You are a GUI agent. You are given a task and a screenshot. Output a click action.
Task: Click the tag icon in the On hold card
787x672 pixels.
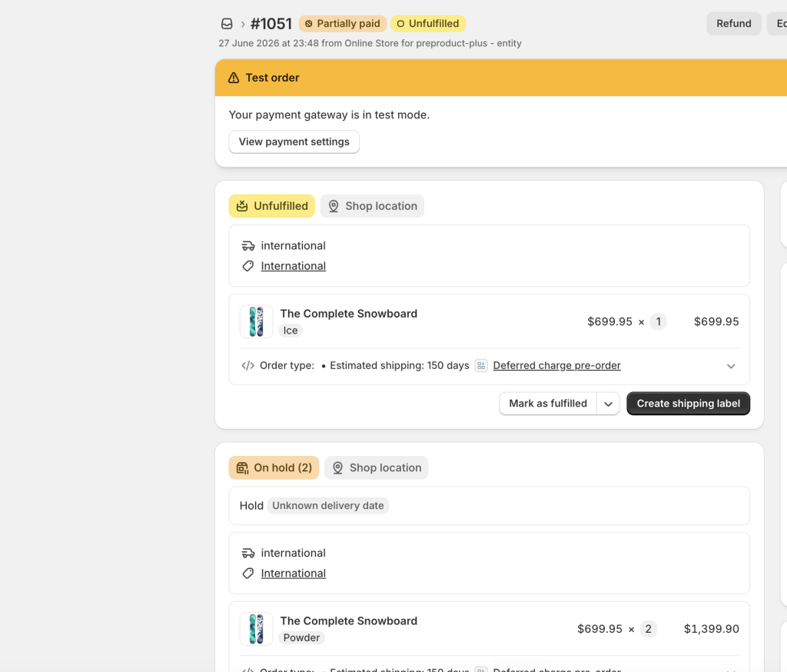tap(248, 574)
